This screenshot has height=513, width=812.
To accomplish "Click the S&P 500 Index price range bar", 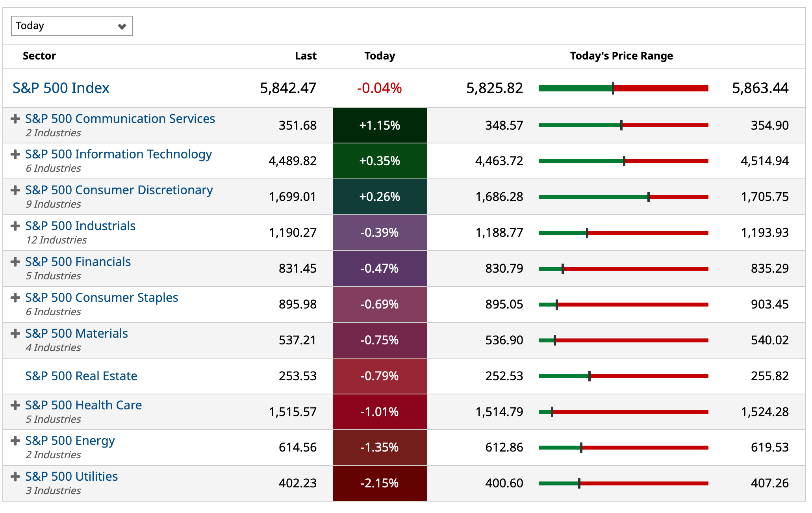I will (623, 88).
